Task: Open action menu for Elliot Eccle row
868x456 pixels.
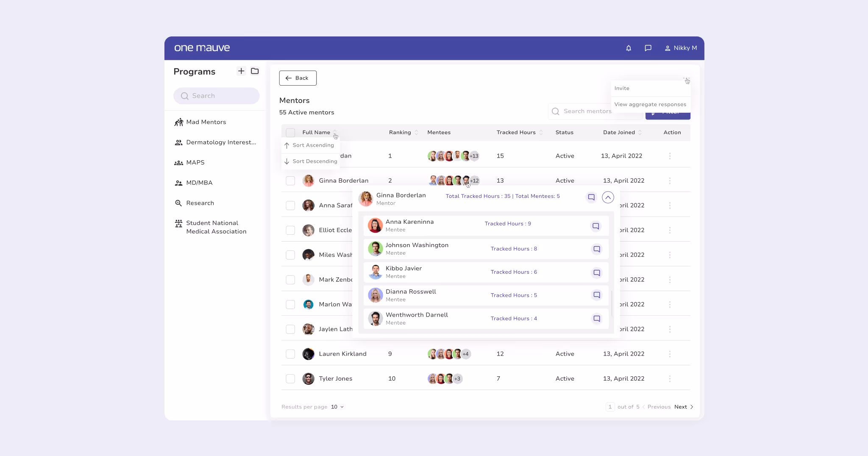Action: tap(670, 230)
